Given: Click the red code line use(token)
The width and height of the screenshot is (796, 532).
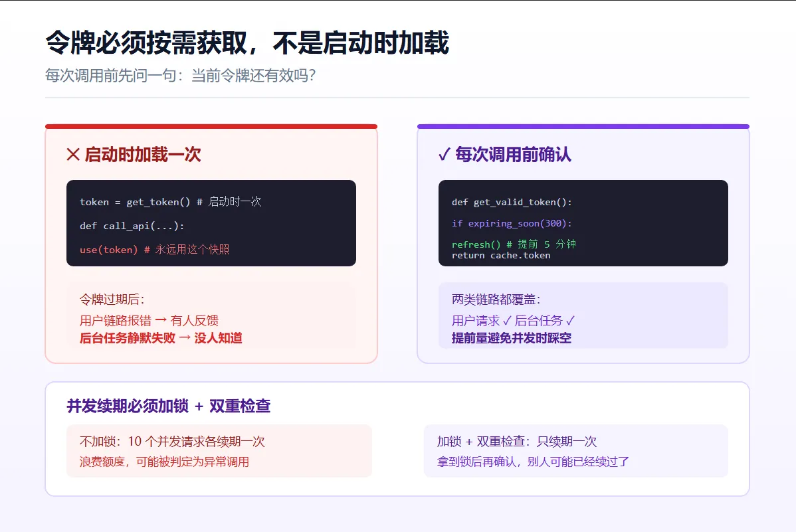Looking at the screenshot, I should [154, 249].
